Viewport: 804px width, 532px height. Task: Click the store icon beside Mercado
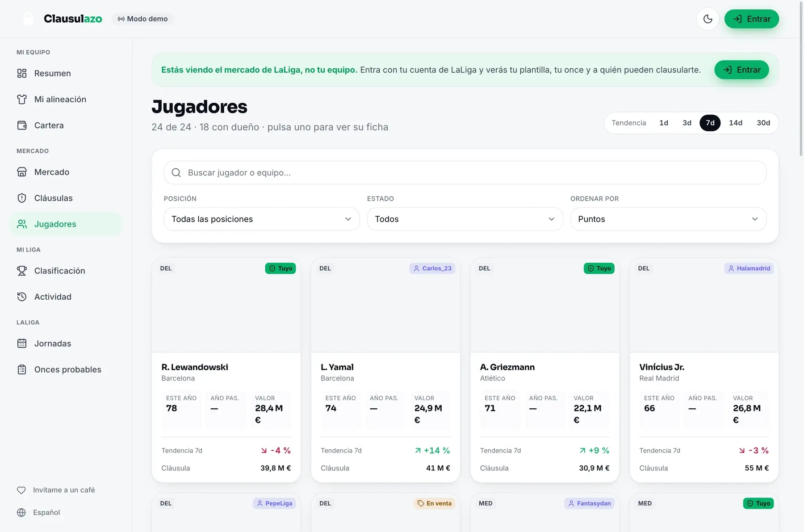pos(22,172)
